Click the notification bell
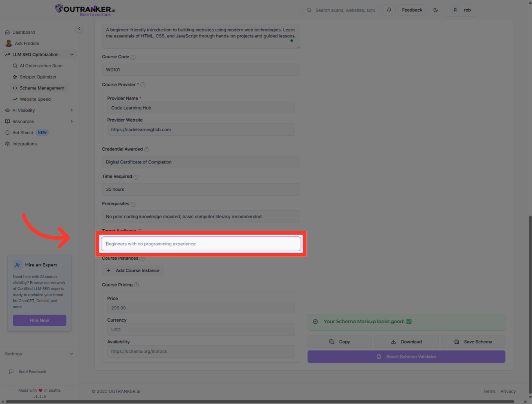This screenshot has height=404, width=532. (x=389, y=10)
